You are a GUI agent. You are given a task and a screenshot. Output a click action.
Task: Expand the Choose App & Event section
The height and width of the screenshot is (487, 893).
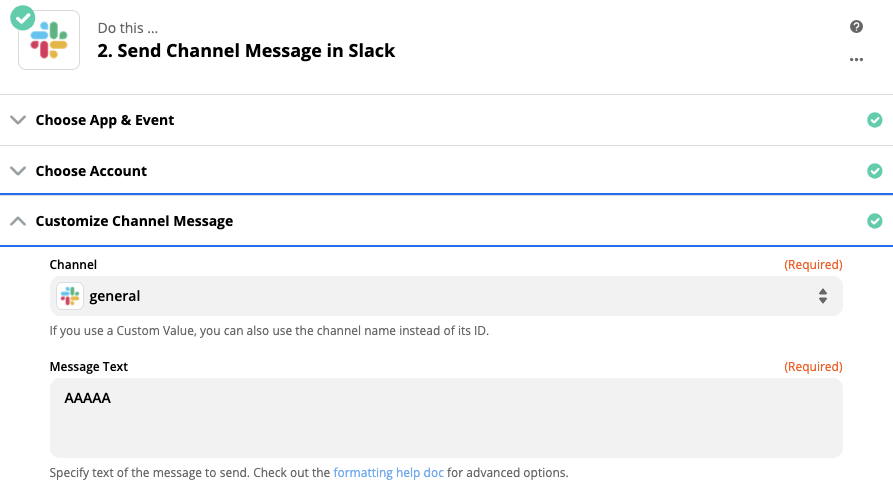(17, 120)
